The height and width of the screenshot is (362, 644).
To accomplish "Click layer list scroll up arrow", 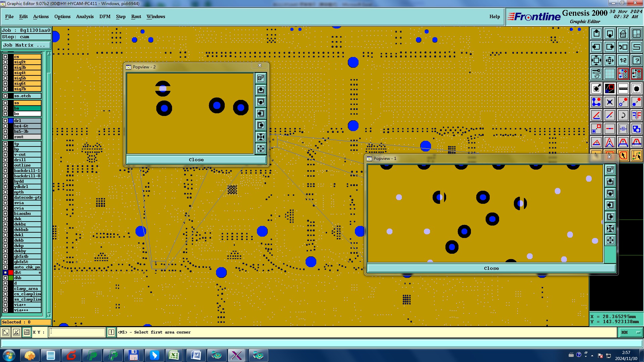I will 49,53.
